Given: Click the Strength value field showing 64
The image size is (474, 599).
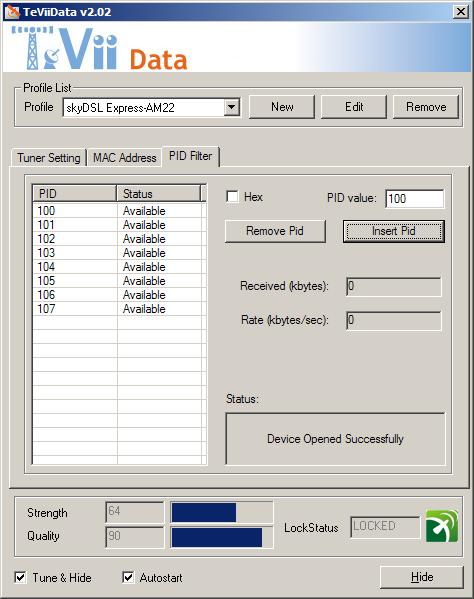Looking at the screenshot, I should (134, 512).
